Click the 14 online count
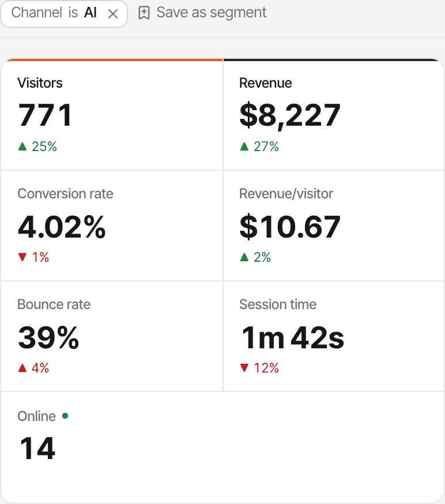The width and height of the screenshot is (445, 504). click(x=37, y=449)
